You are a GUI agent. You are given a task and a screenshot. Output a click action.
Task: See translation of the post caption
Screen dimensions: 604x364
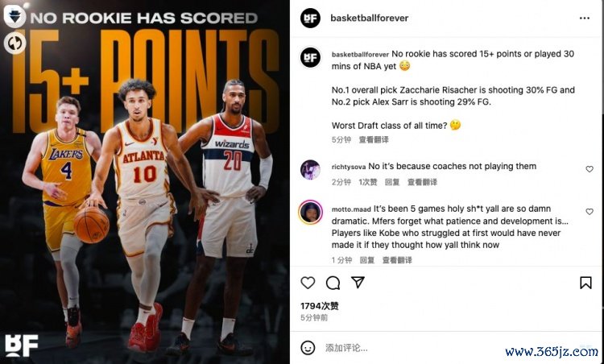[x=374, y=139]
